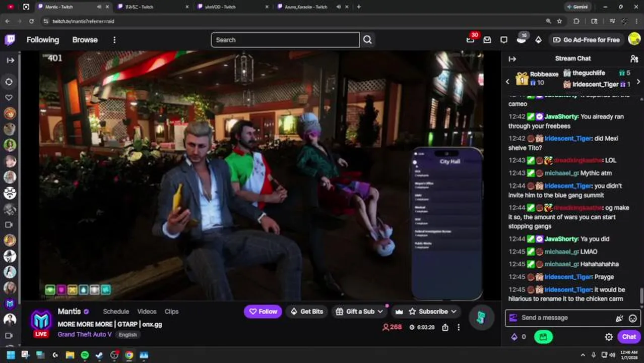
Task: Switch to Browse tab
Action: pyautogui.click(x=85, y=40)
